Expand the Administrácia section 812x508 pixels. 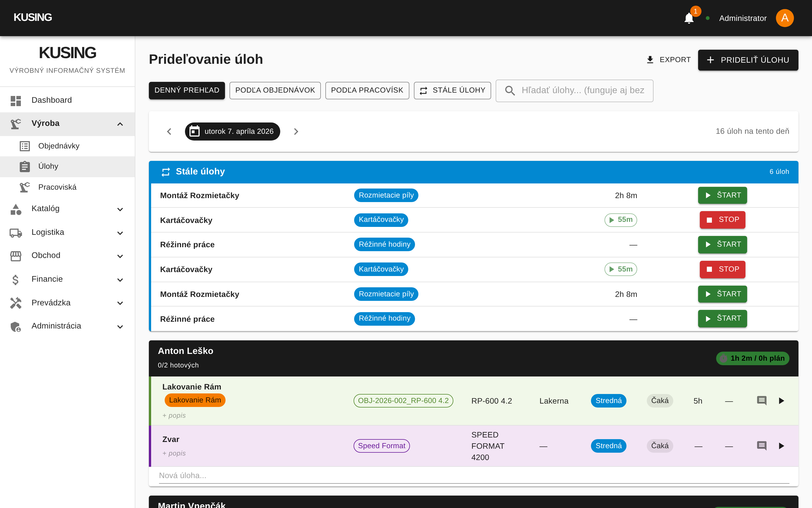[x=67, y=326]
